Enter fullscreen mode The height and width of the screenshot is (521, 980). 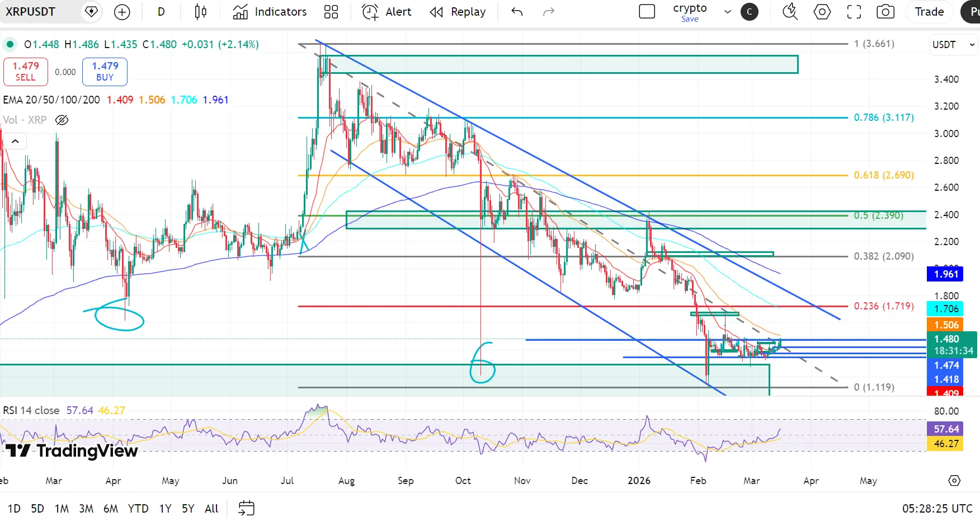pos(854,12)
